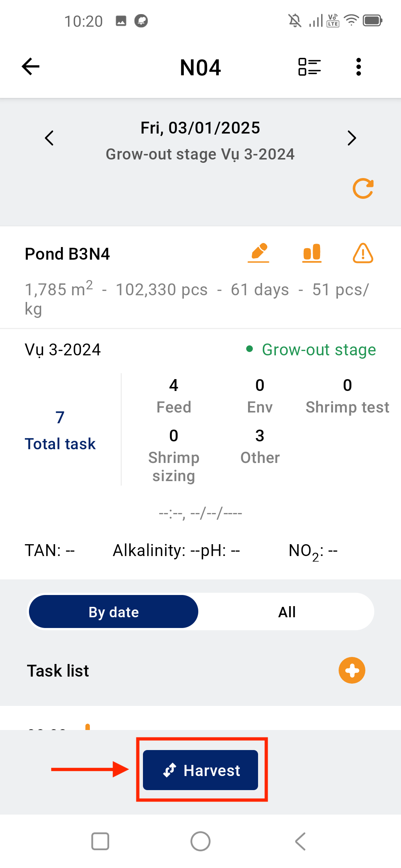
Task: Go to the previous day chevron
Action: [49, 138]
